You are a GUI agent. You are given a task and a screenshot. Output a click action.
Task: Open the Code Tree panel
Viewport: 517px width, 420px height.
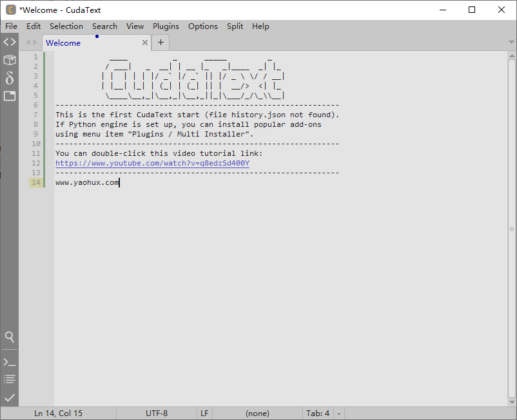coord(9,41)
